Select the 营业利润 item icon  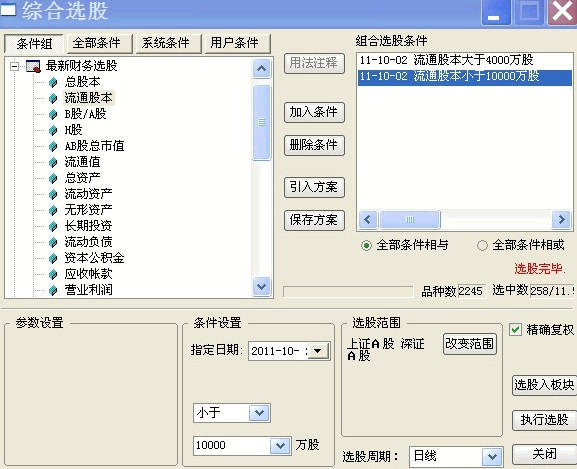pos(53,290)
